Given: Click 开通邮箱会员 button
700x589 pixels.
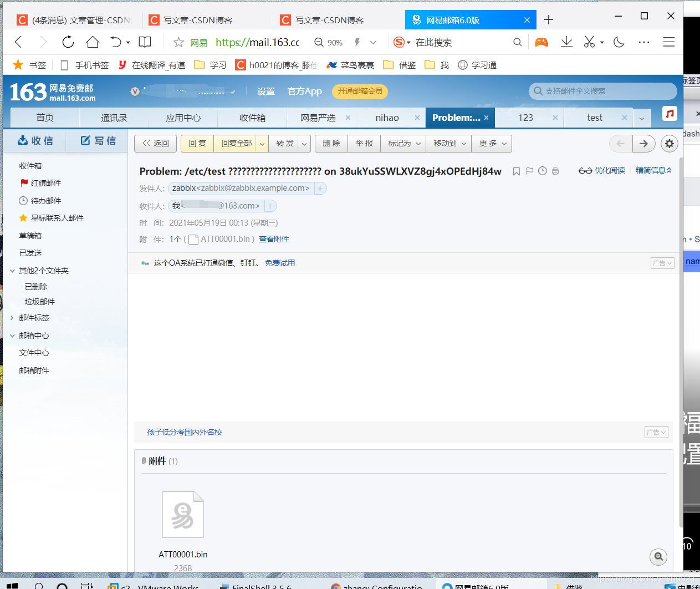Looking at the screenshot, I should coord(360,91).
